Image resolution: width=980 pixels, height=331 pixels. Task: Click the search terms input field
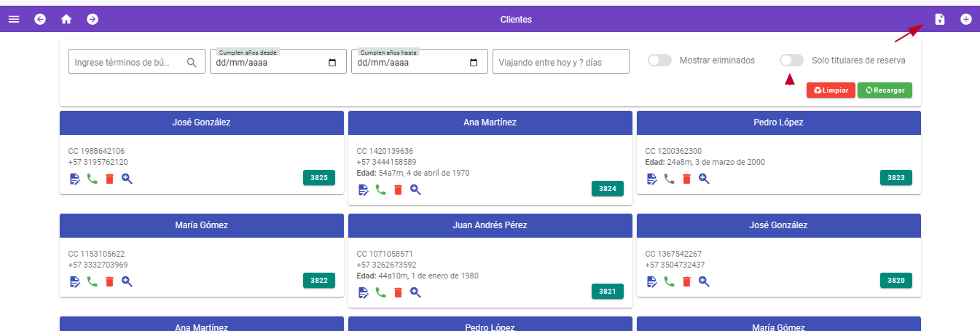(127, 63)
